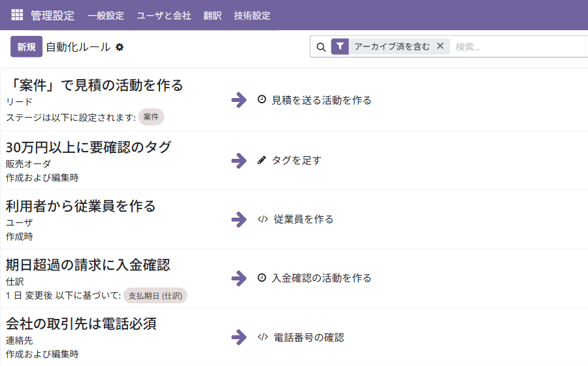Click the 入金確認の活動を作る action text
Screen dimensions: 588x366
point(321,278)
